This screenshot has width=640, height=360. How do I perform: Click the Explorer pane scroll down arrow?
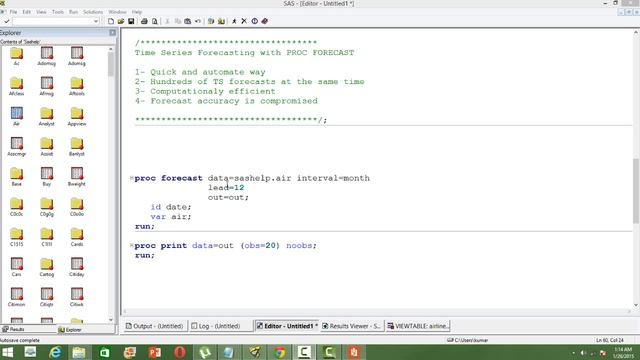point(111,320)
